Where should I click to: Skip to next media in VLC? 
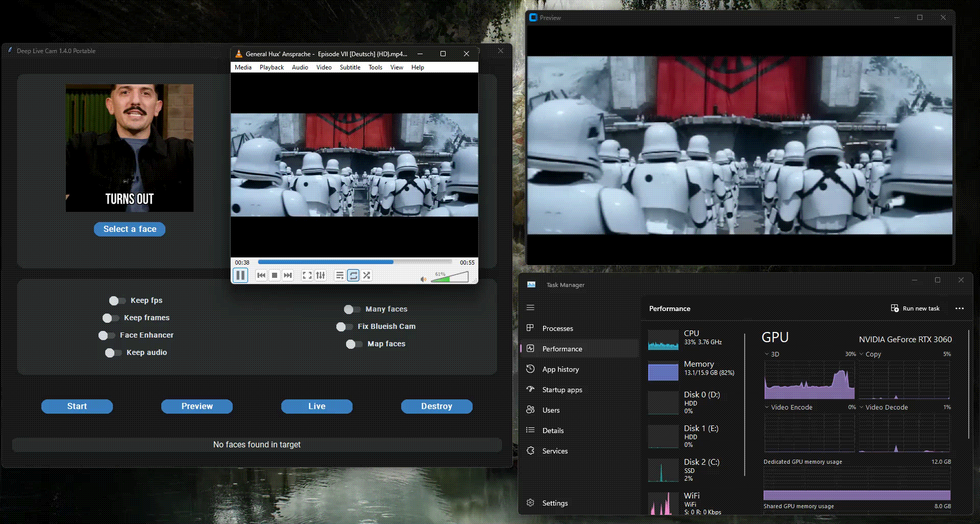tap(288, 276)
